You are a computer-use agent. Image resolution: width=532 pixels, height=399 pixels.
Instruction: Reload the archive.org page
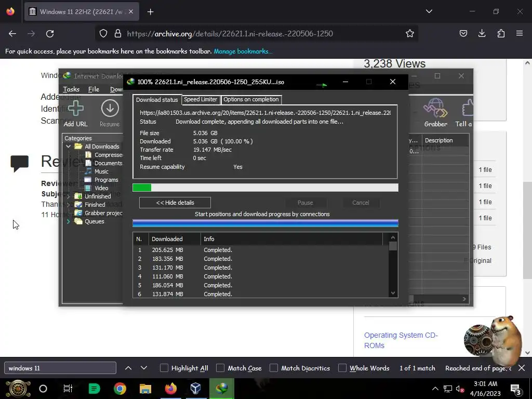[50, 34]
